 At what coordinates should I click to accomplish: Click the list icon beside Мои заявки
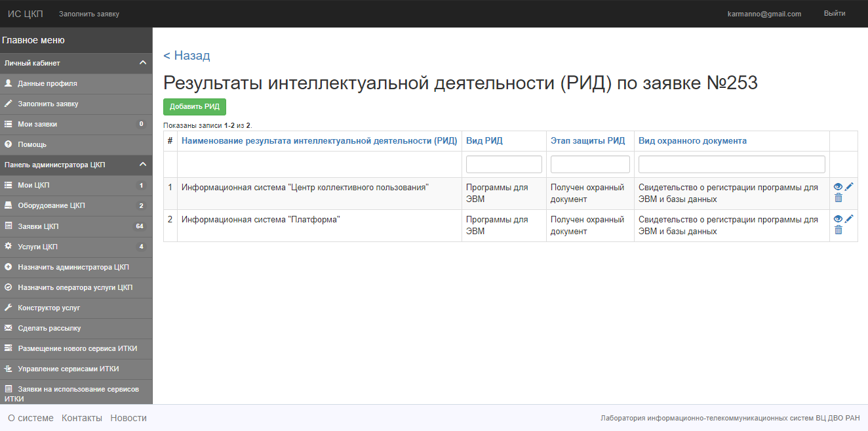[x=9, y=124]
